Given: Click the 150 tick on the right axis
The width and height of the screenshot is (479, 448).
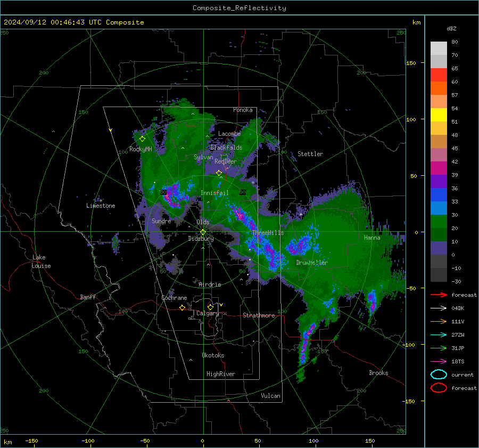Looking at the screenshot, I should (411, 63).
